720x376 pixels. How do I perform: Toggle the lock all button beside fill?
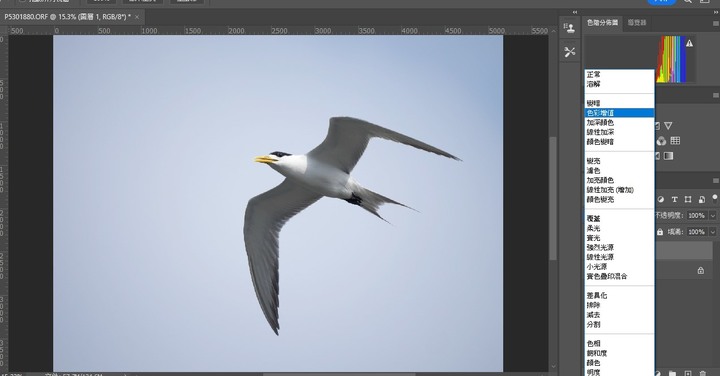pos(660,232)
